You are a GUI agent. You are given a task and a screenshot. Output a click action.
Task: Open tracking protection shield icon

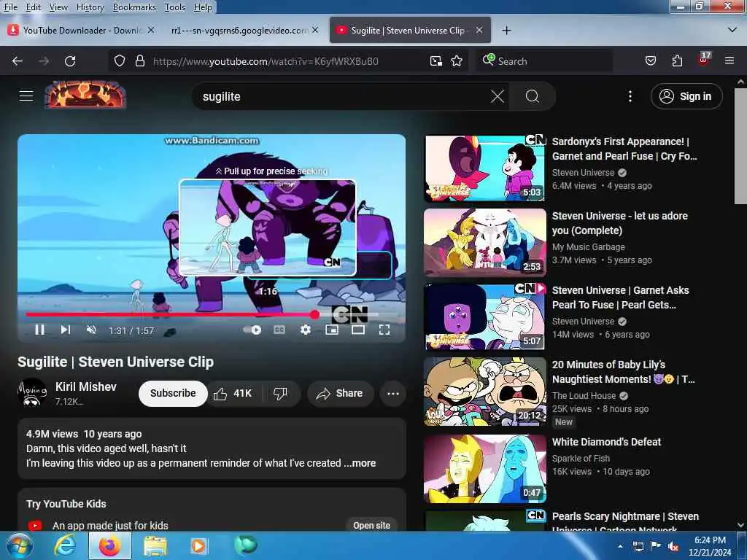click(120, 61)
